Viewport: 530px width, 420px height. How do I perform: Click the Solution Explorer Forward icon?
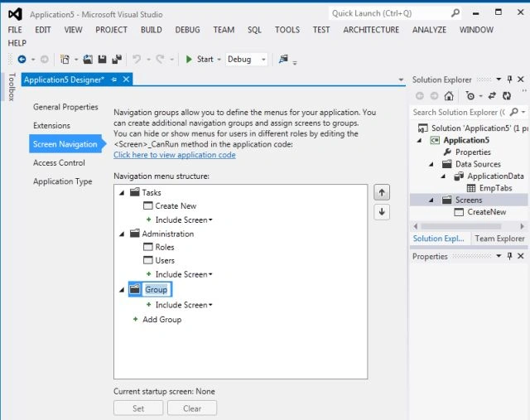coord(434,96)
